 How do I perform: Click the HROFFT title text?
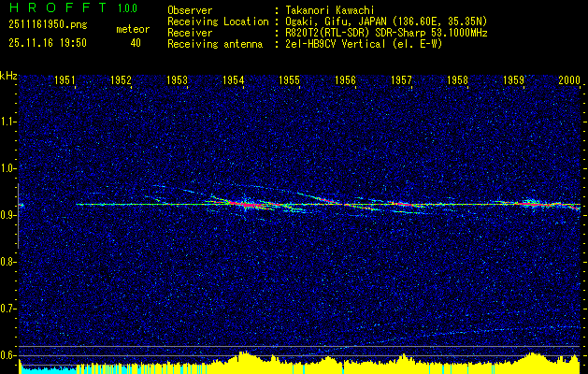tap(59, 7)
